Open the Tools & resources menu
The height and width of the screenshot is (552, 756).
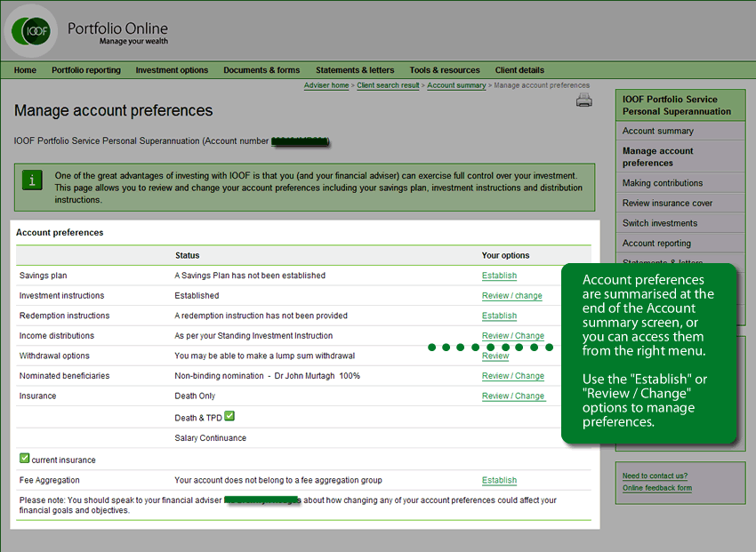pyautogui.click(x=445, y=70)
